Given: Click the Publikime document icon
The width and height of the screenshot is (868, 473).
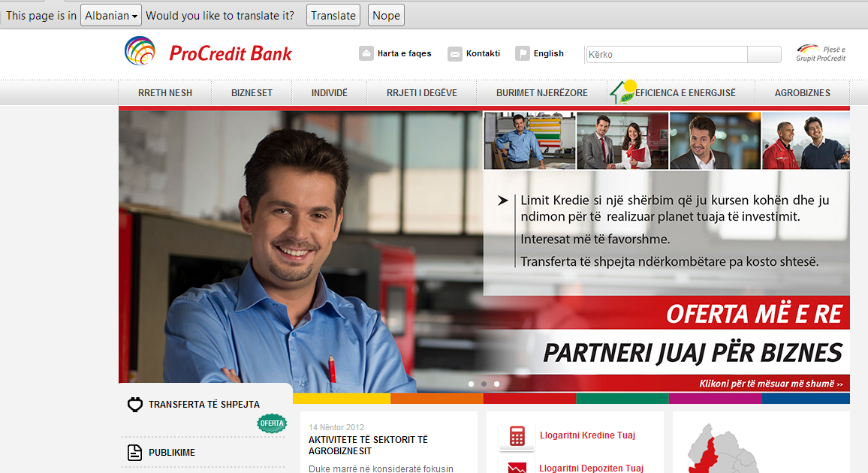Looking at the screenshot, I should 134,453.
